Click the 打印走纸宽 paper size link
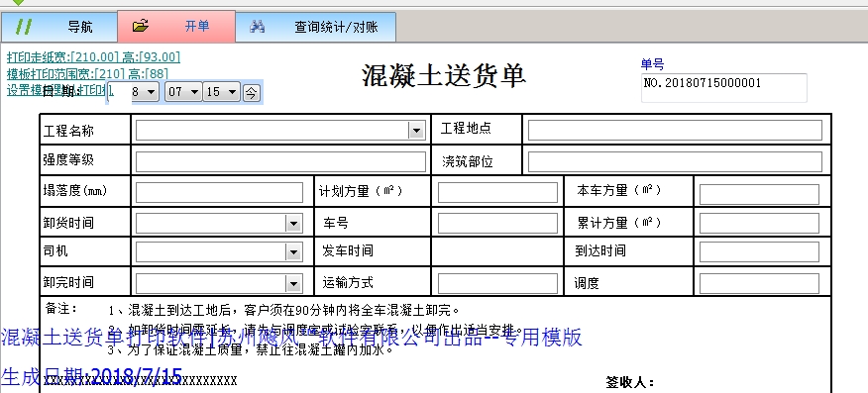This screenshot has width=868, height=393. [93, 57]
